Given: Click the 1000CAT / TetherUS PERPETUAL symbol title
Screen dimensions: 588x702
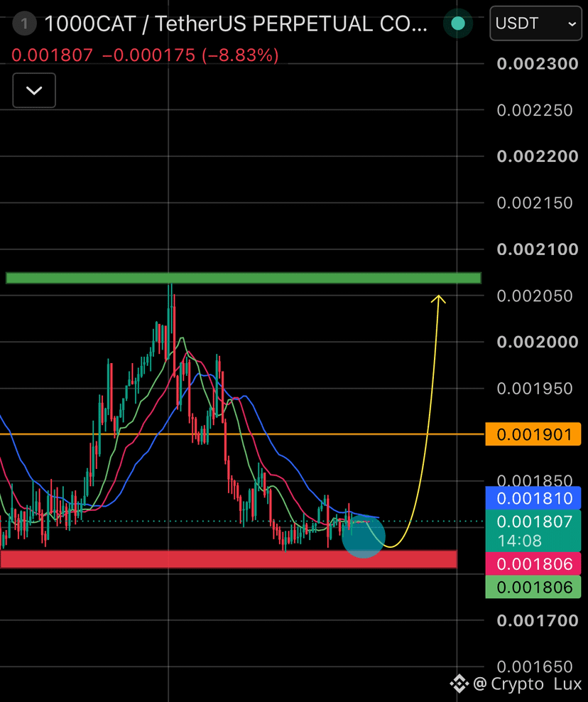Looking at the screenshot, I should pos(236,23).
